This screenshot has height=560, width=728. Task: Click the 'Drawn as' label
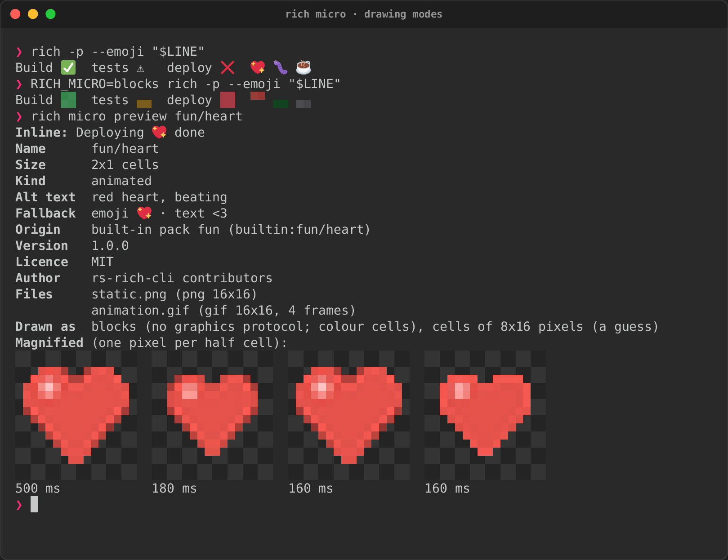pyautogui.click(x=45, y=326)
